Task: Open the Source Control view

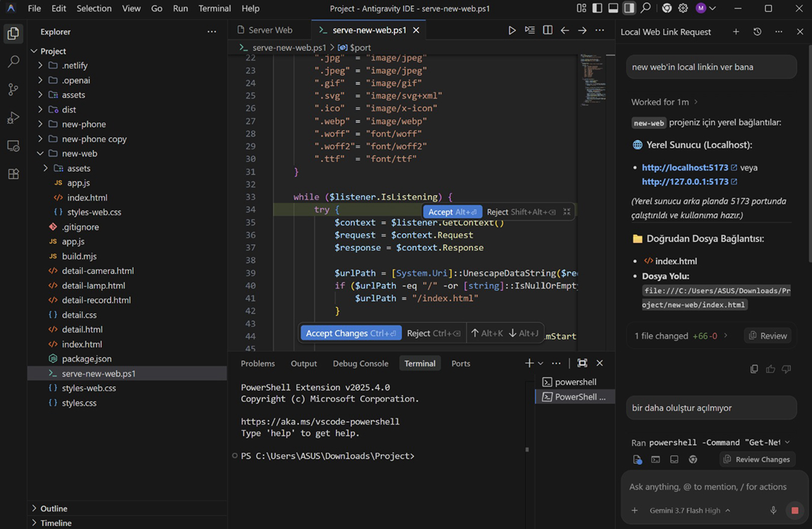Action: [x=13, y=90]
